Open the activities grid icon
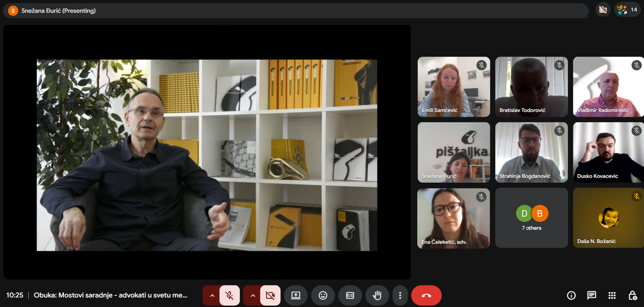This screenshot has height=307, width=644. 612,295
